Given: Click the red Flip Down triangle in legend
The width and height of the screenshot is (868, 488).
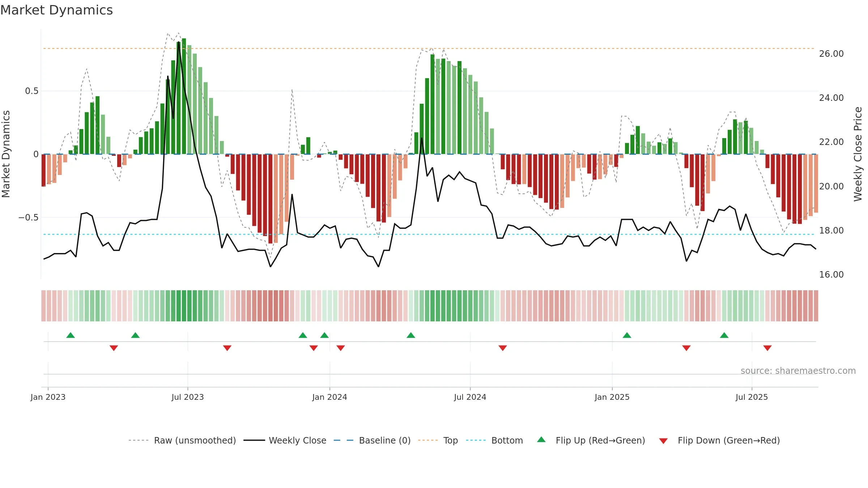Looking at the screenshot, I should pyautogui.click(x=663, y=441).
